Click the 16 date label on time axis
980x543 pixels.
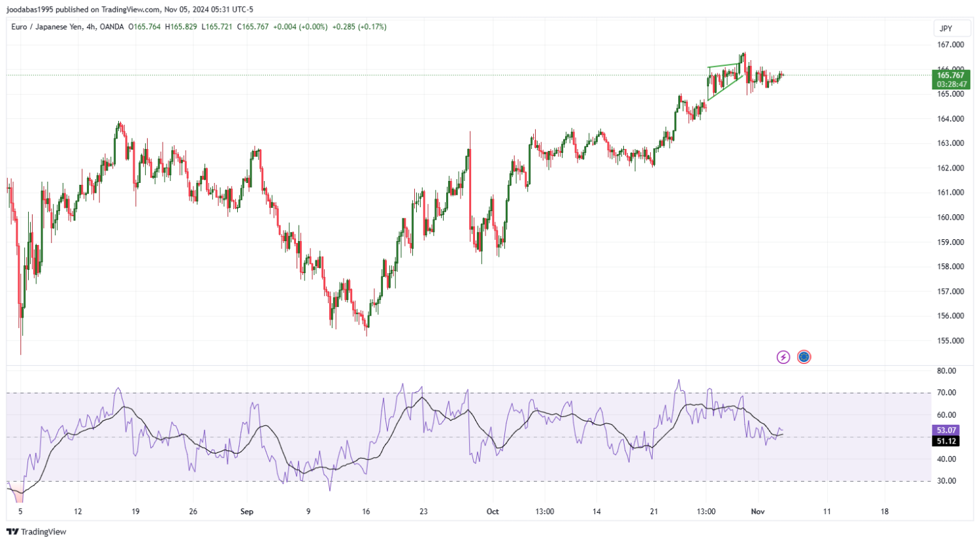pyautogui.click(x=366, y=512)
